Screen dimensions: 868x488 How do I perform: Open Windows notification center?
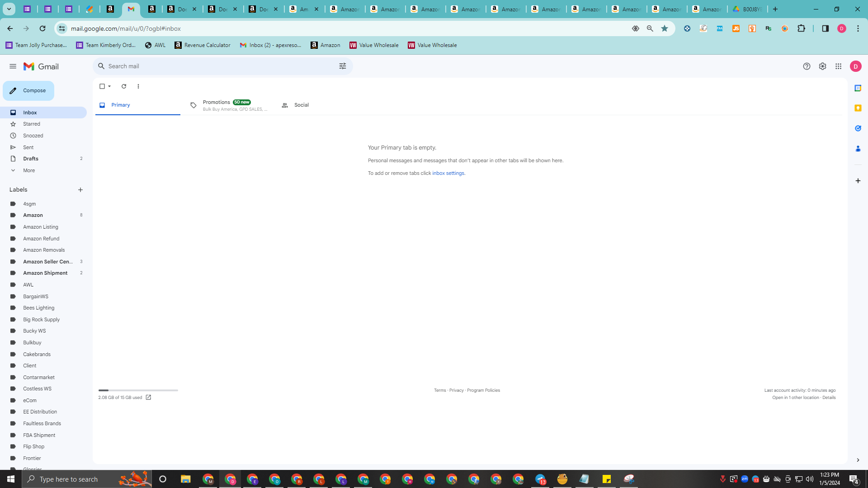click(854, 479)
